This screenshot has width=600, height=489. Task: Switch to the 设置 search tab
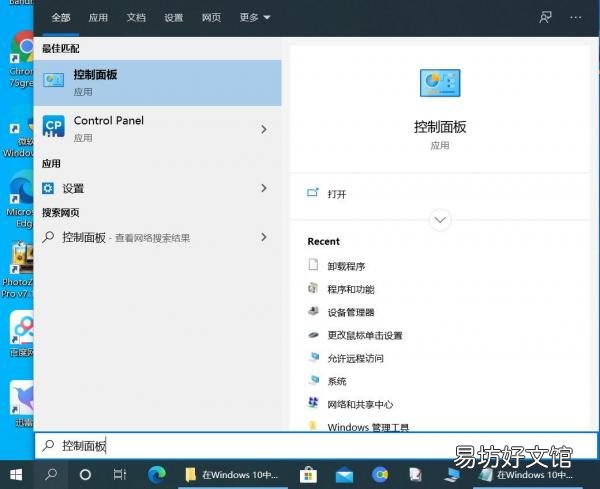pyautogui.click(x=174, y=18)
